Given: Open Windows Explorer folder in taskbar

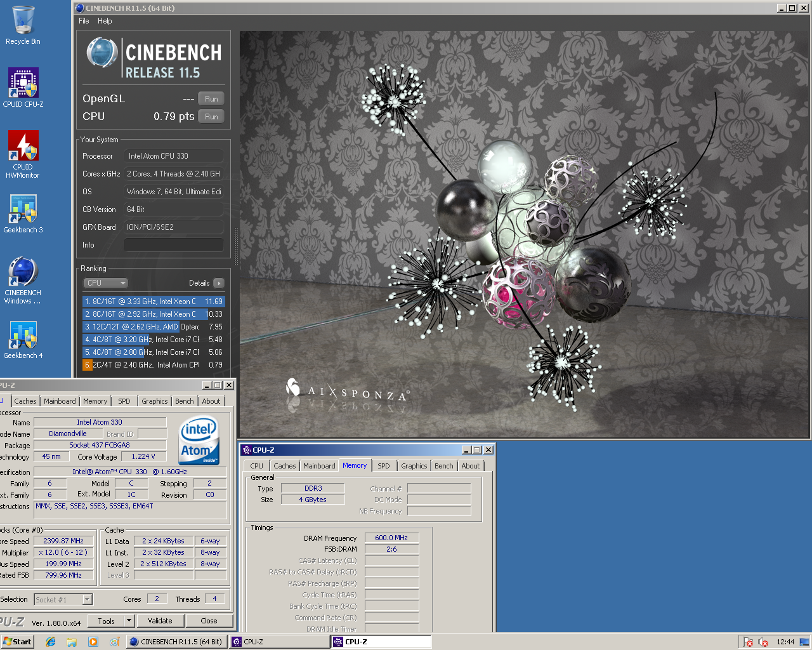Looking at the screenshot, I should coord(72,642).
